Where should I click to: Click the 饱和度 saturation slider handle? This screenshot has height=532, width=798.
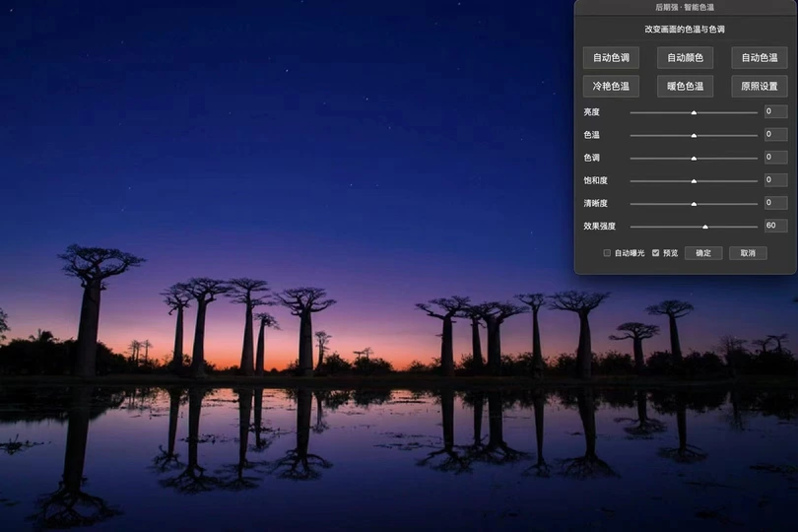(694, 180)
